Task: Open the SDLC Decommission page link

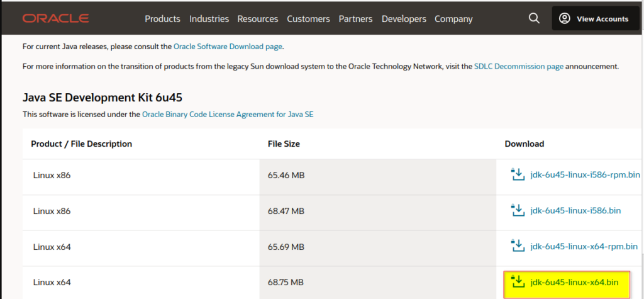Action: 519,66
